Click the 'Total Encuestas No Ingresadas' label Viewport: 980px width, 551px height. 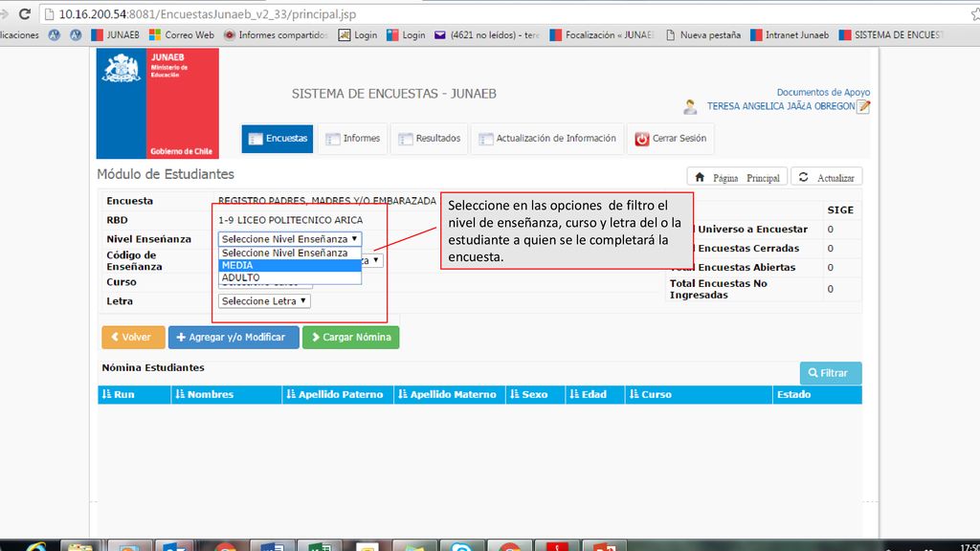tap(719, 289)
